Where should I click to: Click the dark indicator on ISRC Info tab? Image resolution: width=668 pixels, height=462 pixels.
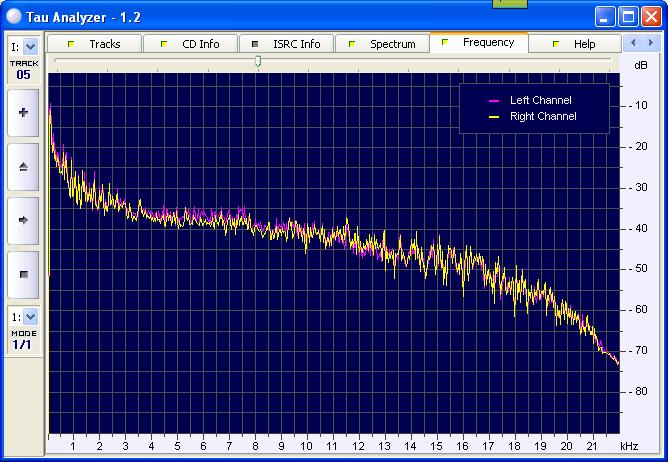point(255,44)
